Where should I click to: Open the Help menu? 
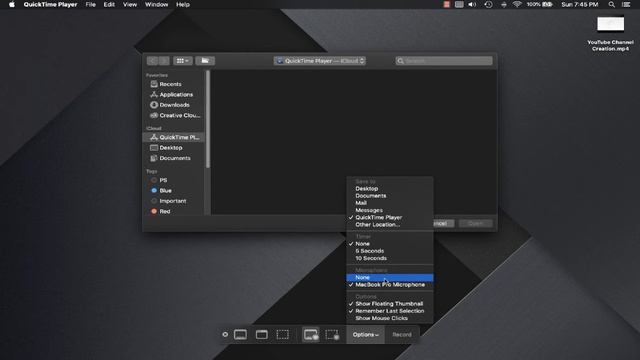click(183, 4)
